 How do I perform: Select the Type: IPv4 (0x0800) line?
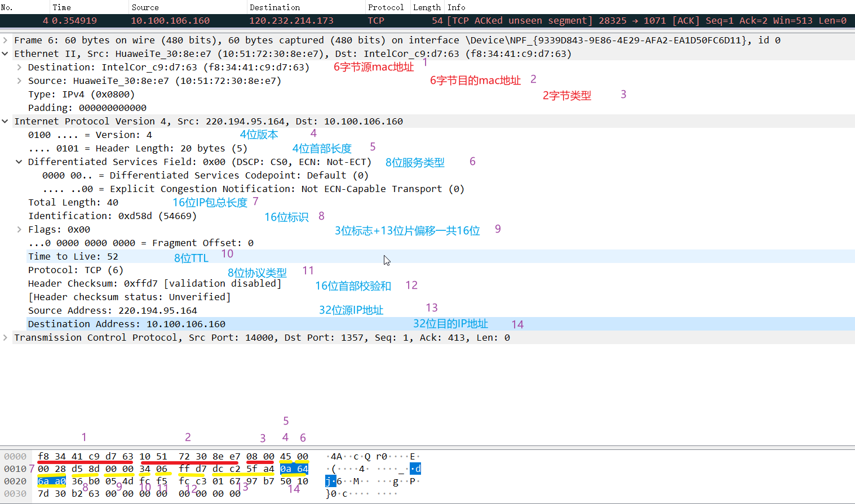click(x=81, y=95)
